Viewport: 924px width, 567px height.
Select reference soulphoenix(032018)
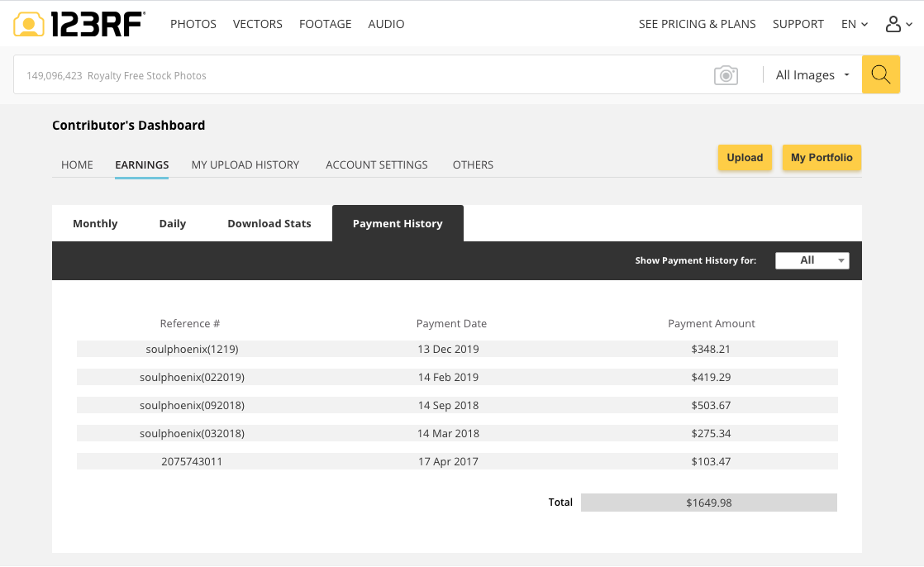pos(192,434)
